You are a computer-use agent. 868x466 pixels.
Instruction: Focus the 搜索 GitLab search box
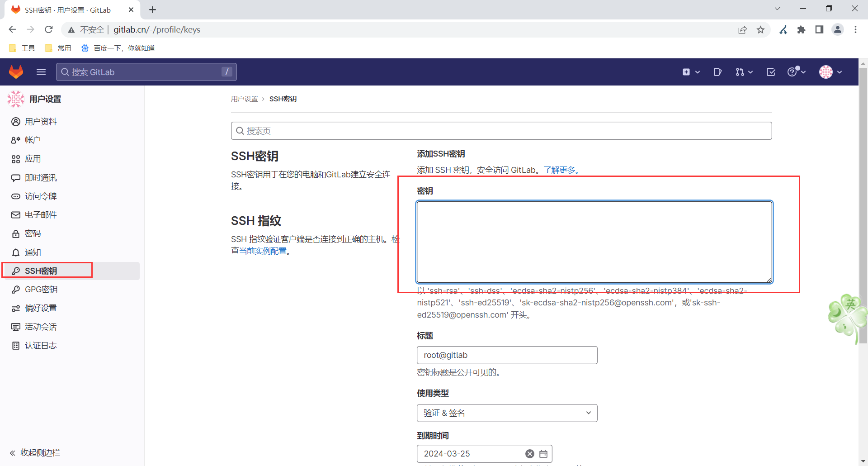146,72
